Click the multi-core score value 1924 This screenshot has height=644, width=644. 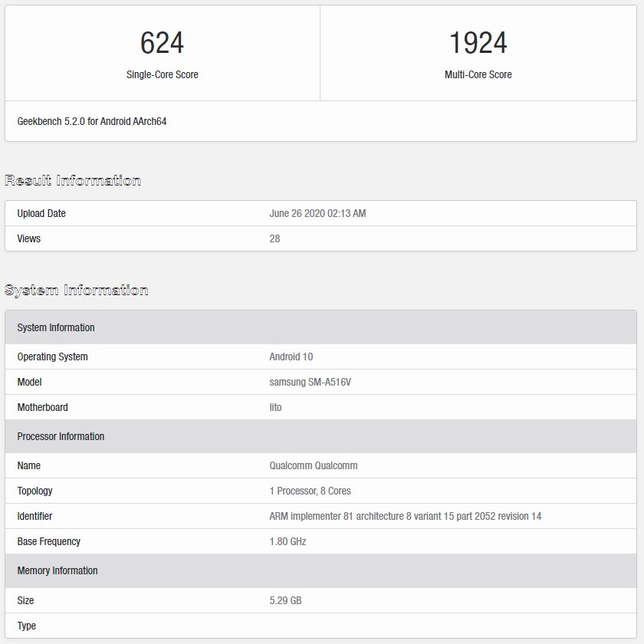point(478,43)
